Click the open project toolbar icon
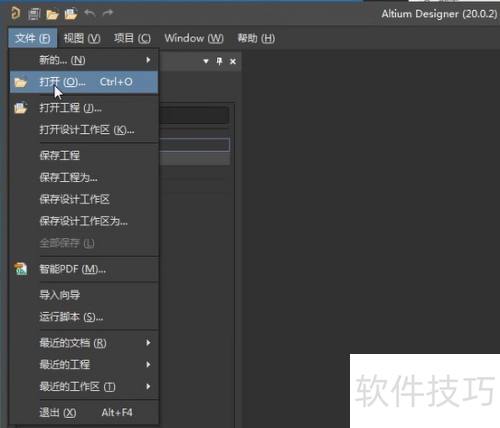This screenshot has width=500, height=428. pos(71,14)
